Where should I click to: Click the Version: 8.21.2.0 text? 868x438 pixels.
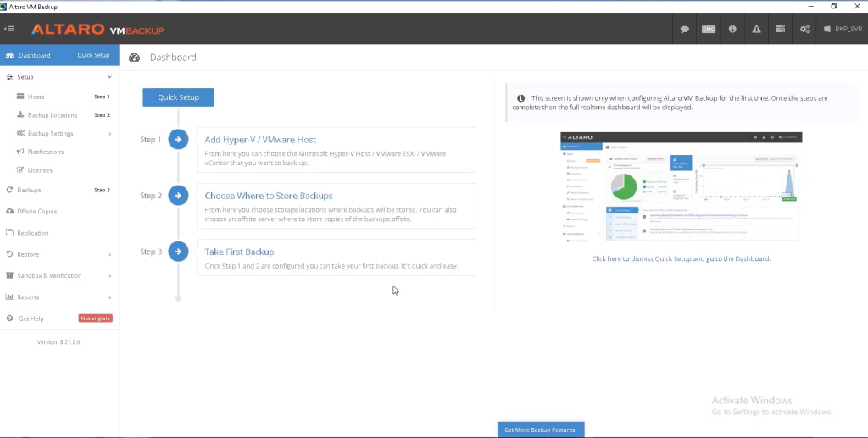click(58, 342)
